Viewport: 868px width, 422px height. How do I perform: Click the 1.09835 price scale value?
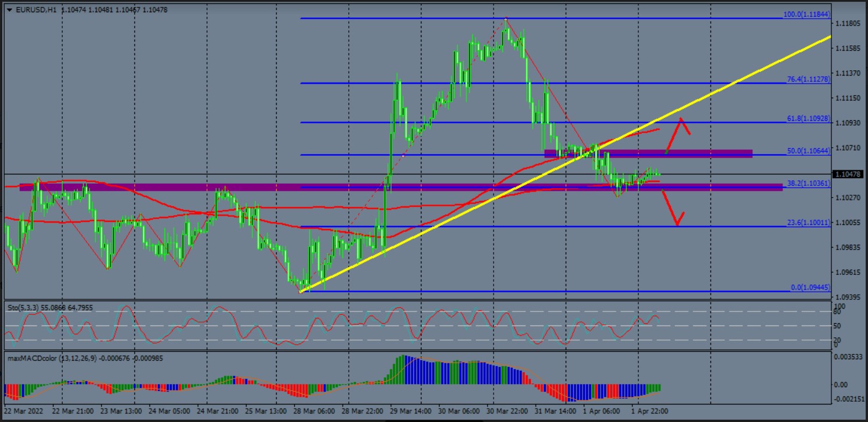848,248
